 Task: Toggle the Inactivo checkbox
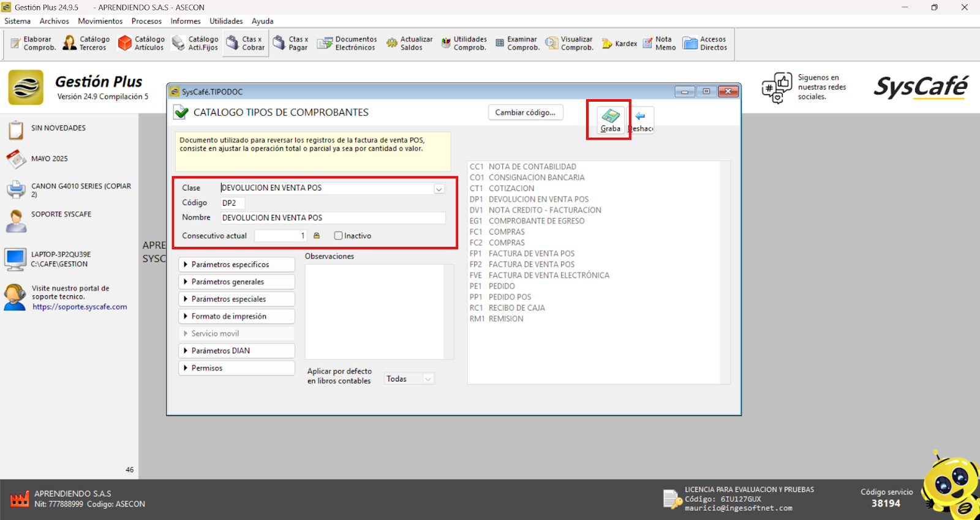click(338, 236)
